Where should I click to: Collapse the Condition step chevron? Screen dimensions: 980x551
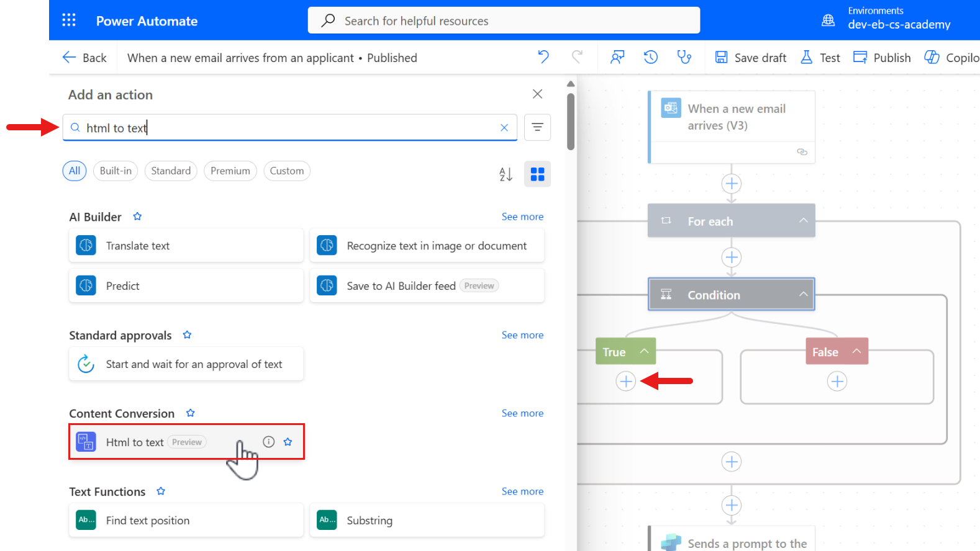click(x=803, y=294)
